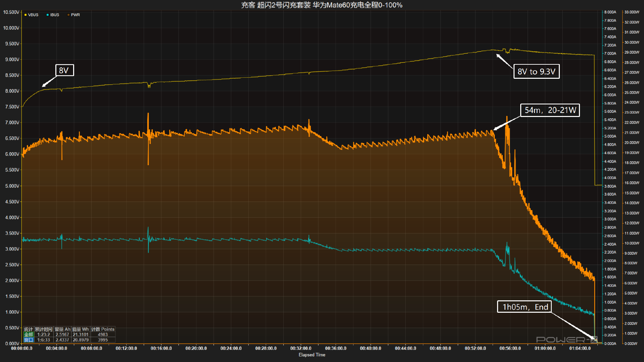
Task: Toggle the IBUS legend label
Action: pyautogui.click(x=55, y=15)
